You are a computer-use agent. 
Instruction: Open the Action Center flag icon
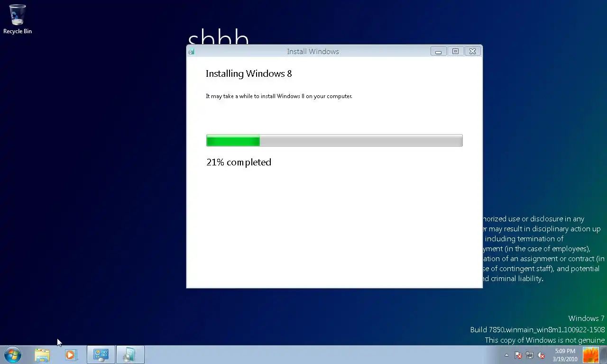[518, 355]
